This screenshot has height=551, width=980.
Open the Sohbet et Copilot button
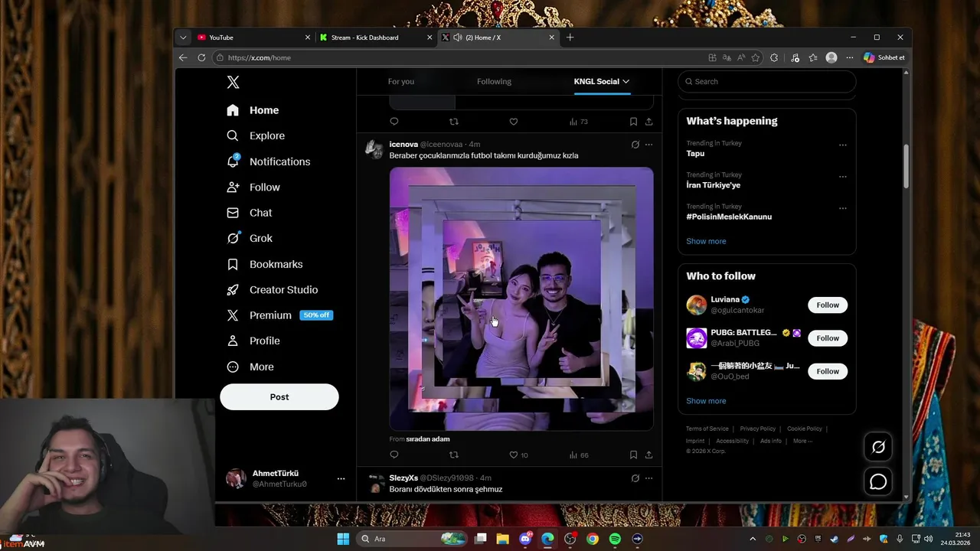[884, 57]
